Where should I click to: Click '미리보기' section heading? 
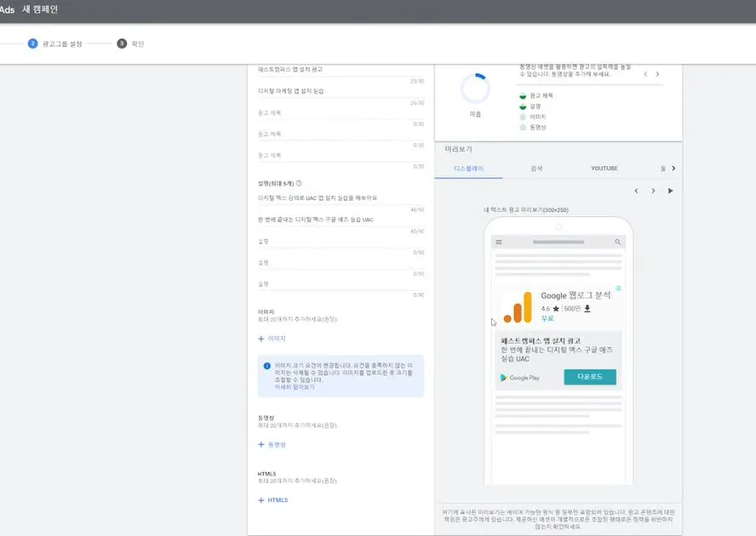(459, 150)
